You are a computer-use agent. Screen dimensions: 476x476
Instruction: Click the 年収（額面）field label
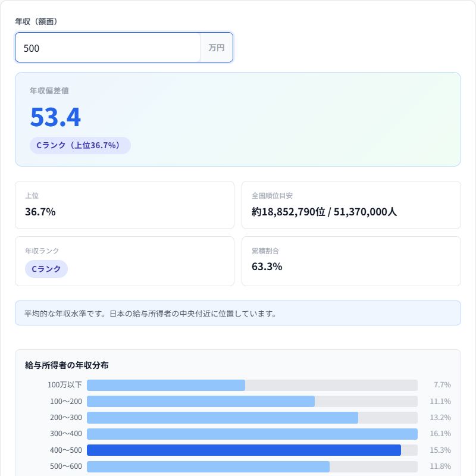point(36,21)
